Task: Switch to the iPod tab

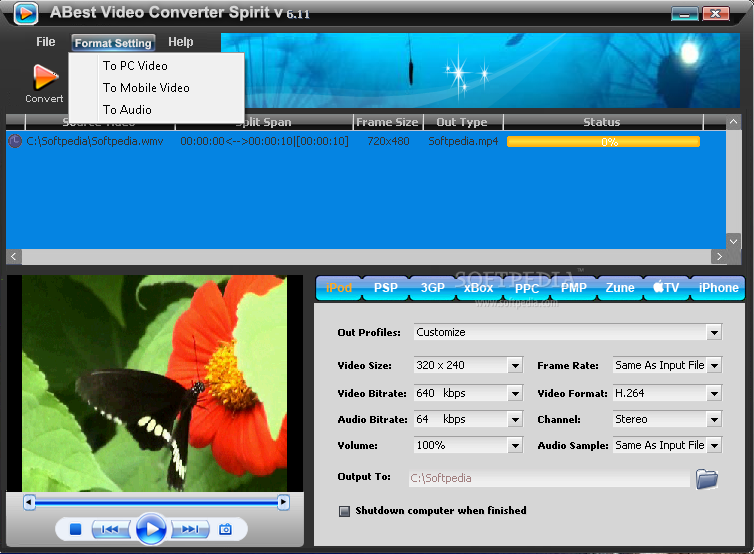Action: tap(339, 288)
